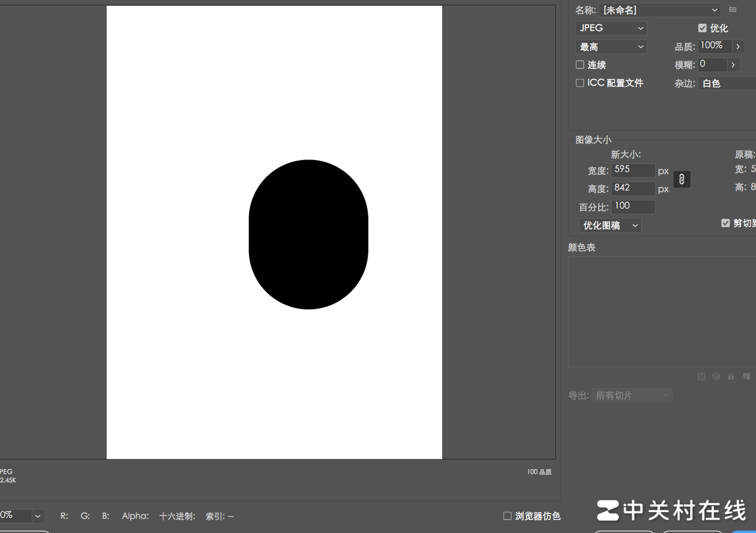Viewport: 756px width, 533px height.
Task: Click the new color icon under color table
Action: pyautogui.click(x=746, y=377)
